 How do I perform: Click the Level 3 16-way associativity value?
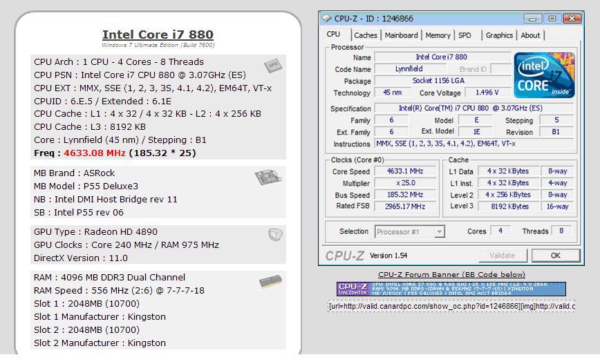click(x=557, y=207)
